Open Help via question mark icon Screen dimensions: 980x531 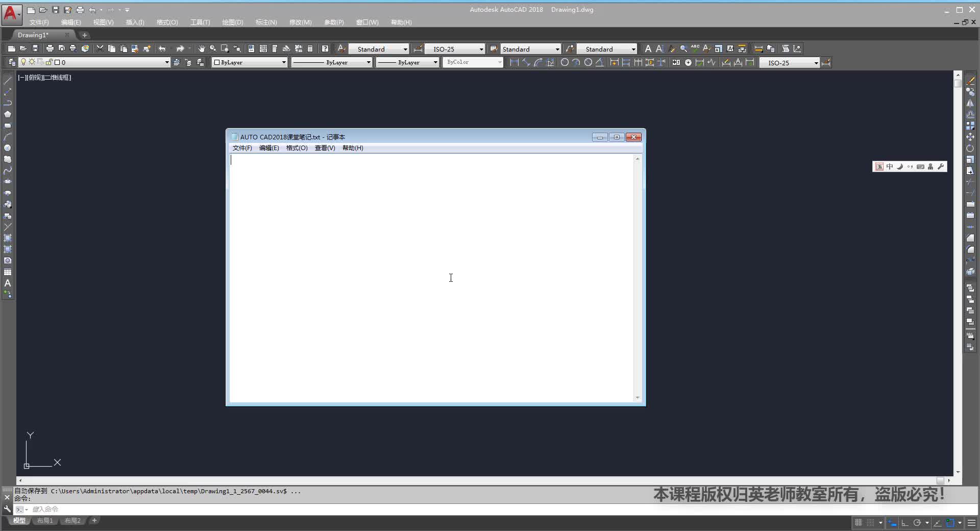[x=325, y=49]
